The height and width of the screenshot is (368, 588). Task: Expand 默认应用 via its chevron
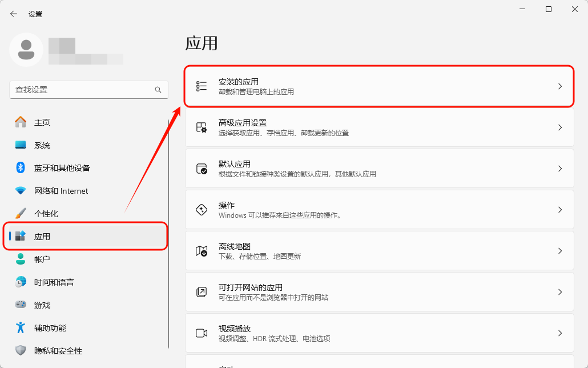click(x=560, y=169)
